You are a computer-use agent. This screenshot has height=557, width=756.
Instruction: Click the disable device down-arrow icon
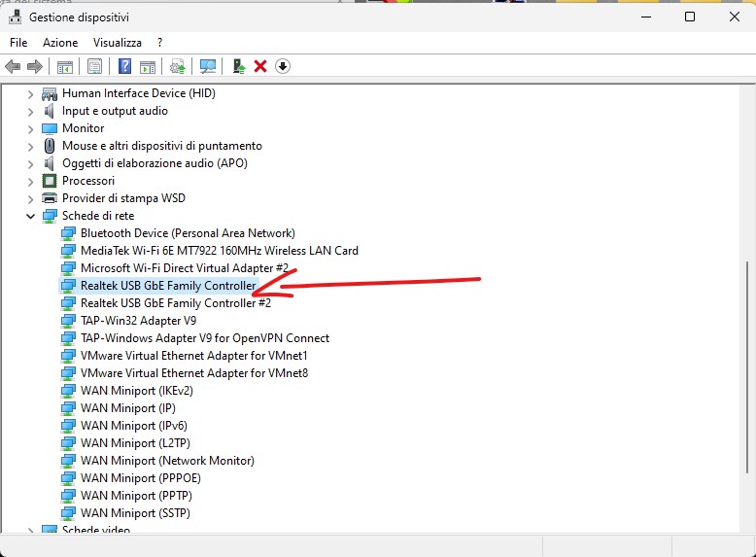click(x=283, y=66)
